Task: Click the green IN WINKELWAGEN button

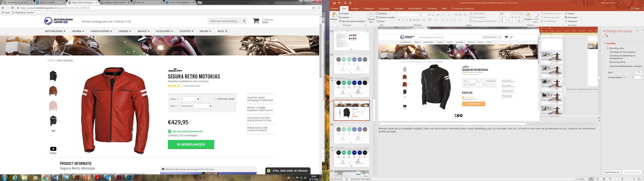Action: click(191, 144)
